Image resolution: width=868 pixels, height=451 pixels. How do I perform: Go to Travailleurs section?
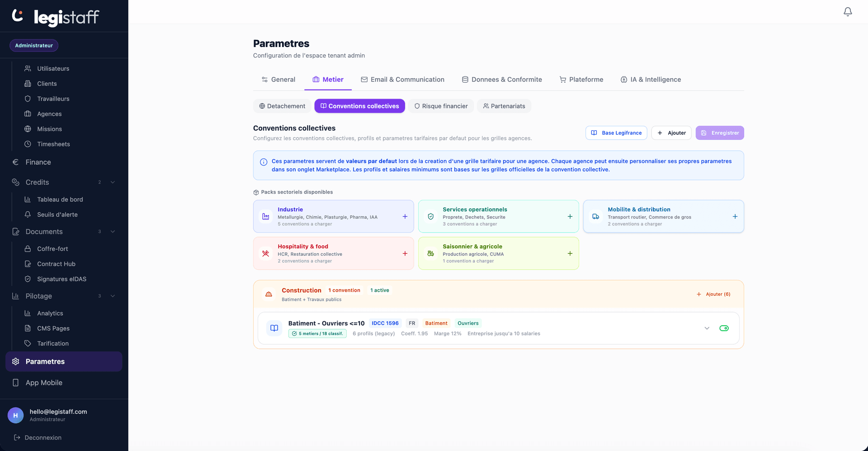pos(53,99)
